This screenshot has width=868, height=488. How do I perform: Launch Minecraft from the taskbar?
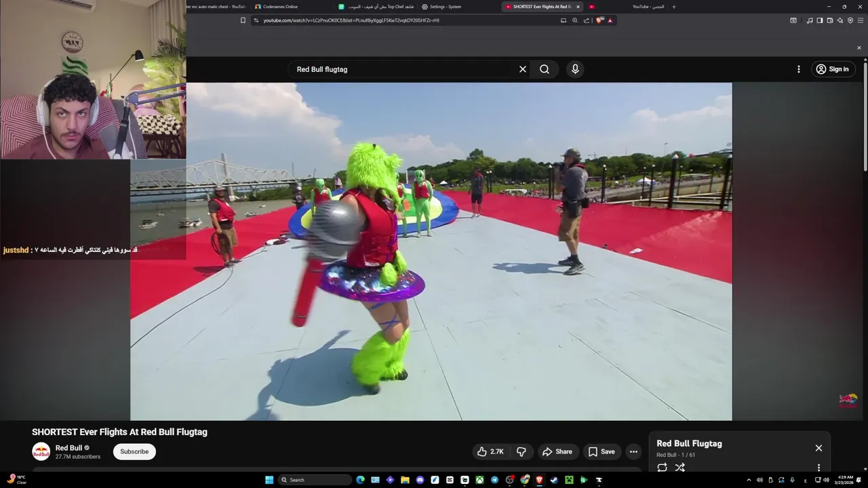[x=569, y=480]
